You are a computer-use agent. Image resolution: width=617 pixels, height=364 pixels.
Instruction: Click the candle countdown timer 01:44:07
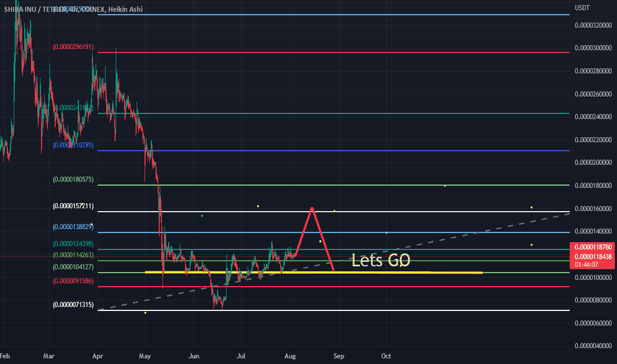(x=587, y=265)
